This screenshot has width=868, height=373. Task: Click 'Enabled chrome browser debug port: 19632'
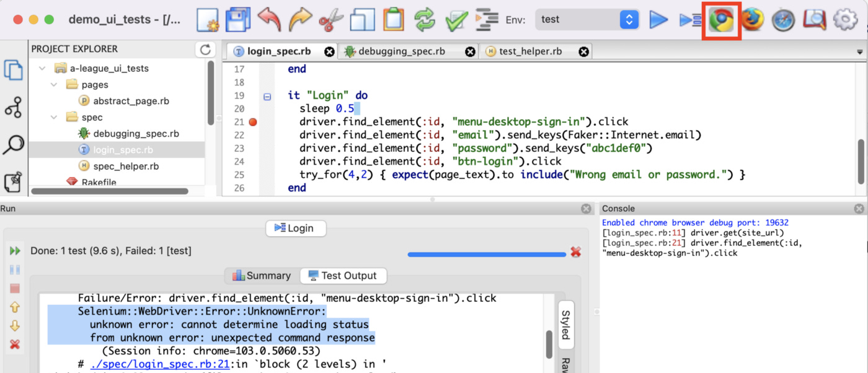pyautogui.click(x=695, y=222)
